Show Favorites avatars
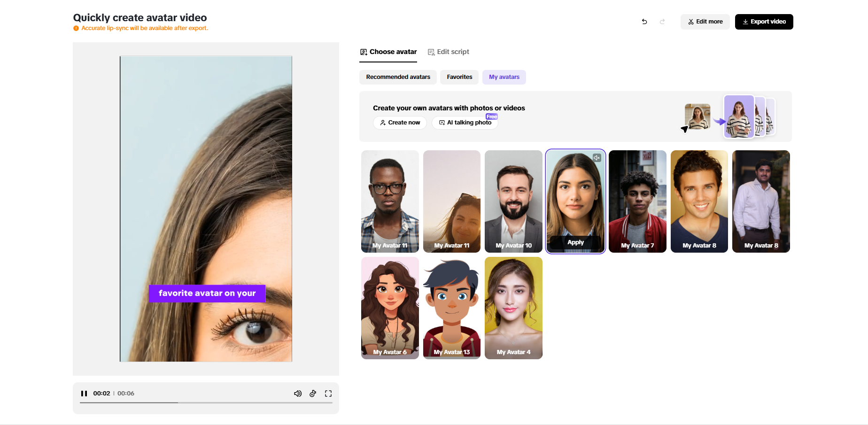868x425 pixels. 459,77
